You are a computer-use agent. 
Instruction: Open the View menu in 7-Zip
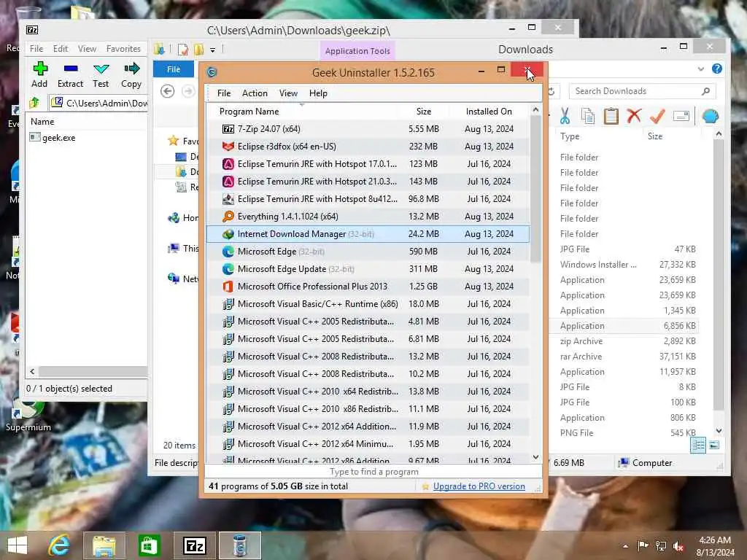[88, 49]
